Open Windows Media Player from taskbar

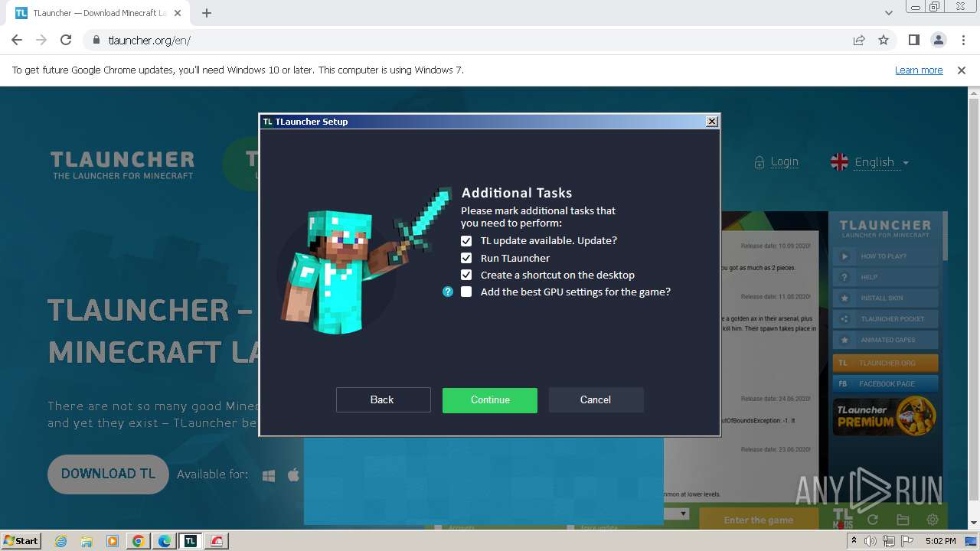(113, 541)
